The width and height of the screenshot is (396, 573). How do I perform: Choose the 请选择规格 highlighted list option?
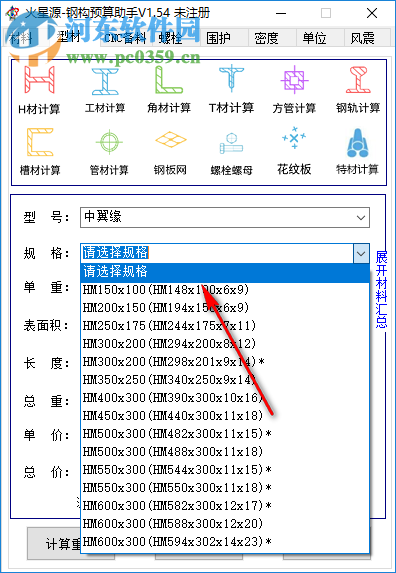[225, 272]
